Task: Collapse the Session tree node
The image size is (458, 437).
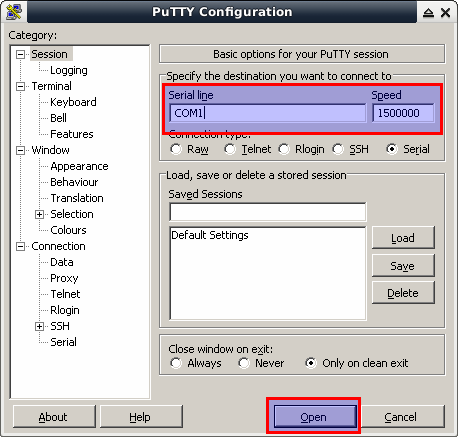Action: point(20,54)
